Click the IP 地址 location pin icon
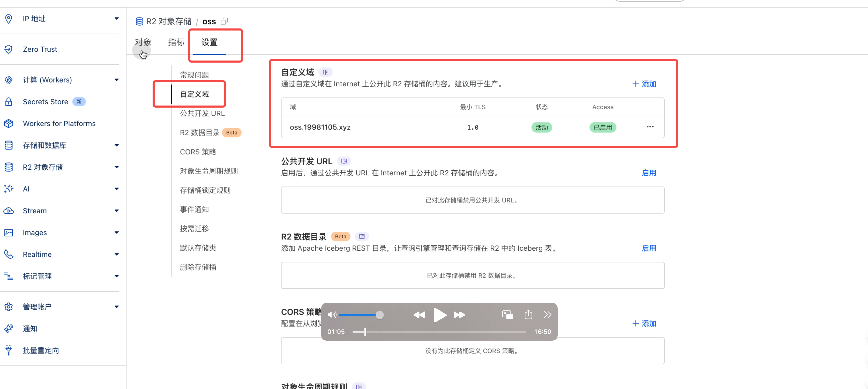This screenshot has height=389, width=868. (x=9, y=19)
